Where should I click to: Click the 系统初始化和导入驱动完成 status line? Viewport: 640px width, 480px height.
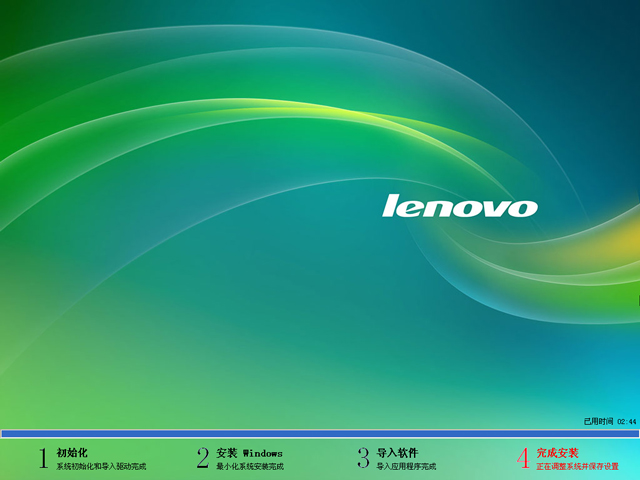pyautogui.click(x=101, y=466)
